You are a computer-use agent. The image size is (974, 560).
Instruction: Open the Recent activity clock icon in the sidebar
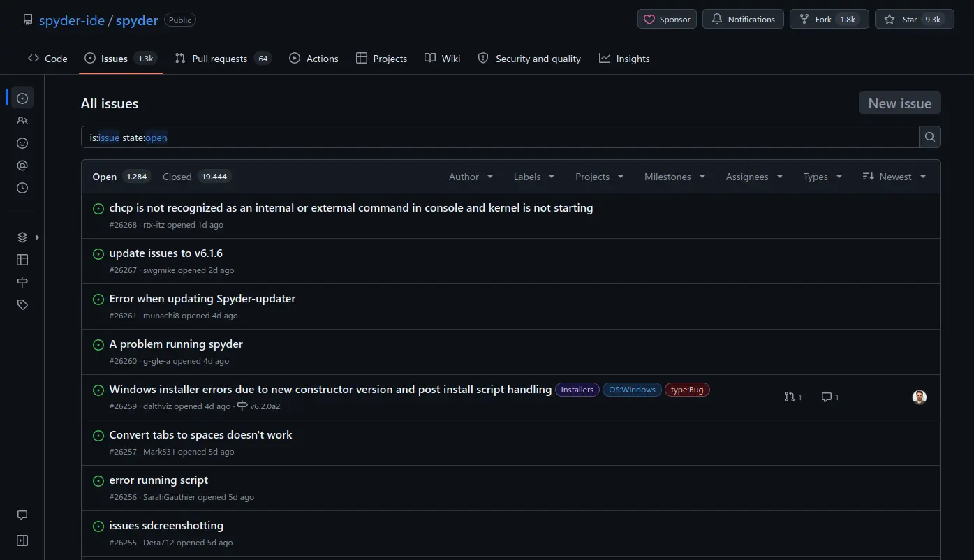22,188
